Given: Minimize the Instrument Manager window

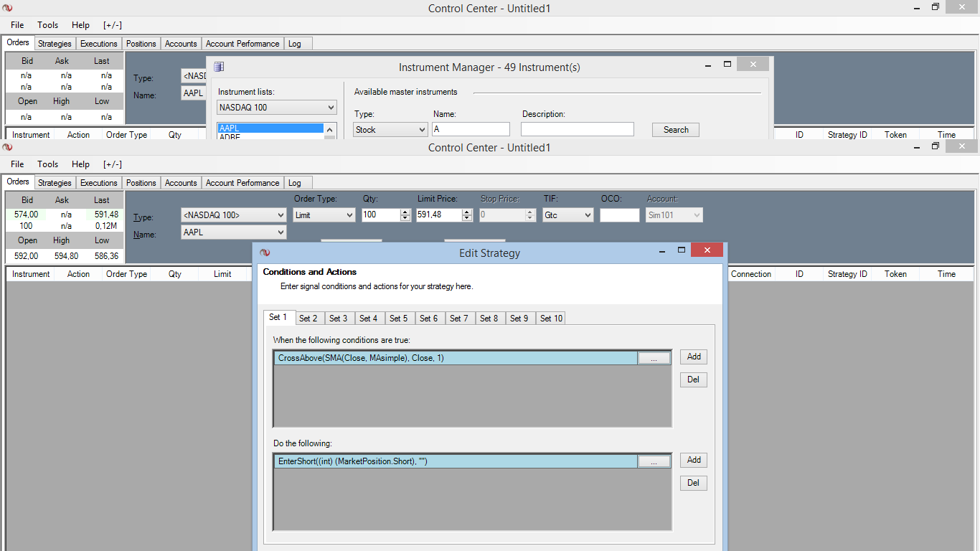Looking at the screenshot, I should (x=708, y=65).
